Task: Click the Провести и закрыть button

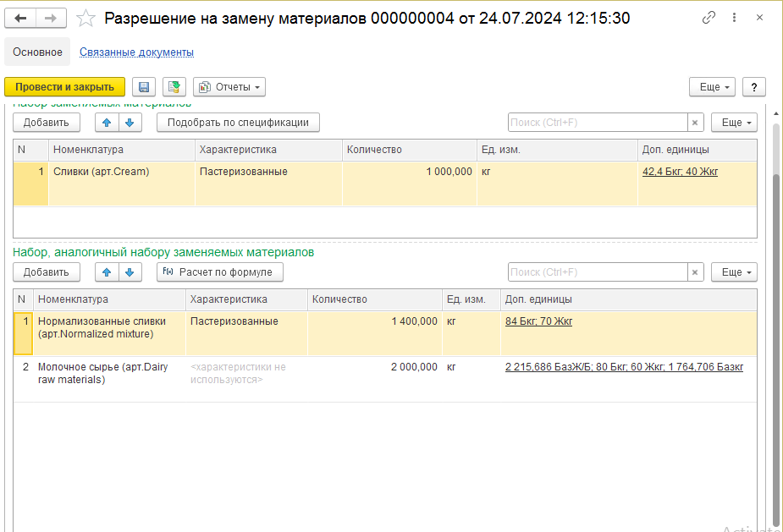Action: tap(64, 87)
